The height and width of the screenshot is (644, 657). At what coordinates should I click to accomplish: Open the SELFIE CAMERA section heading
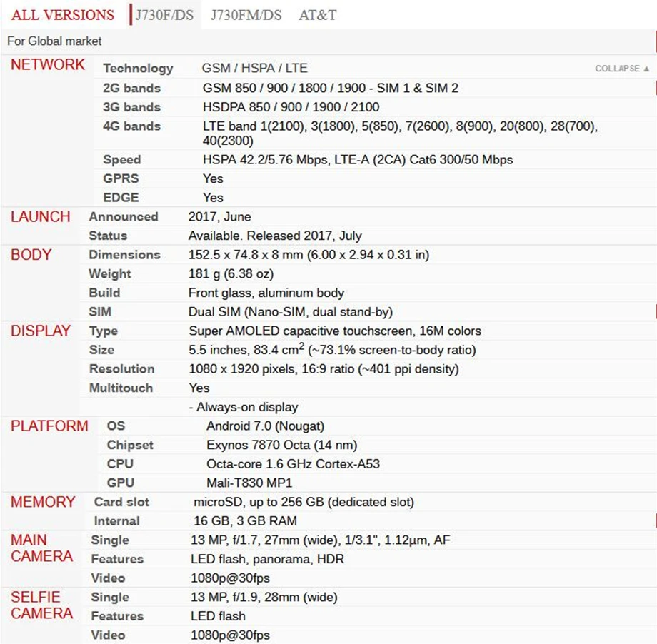click(42, 605)
